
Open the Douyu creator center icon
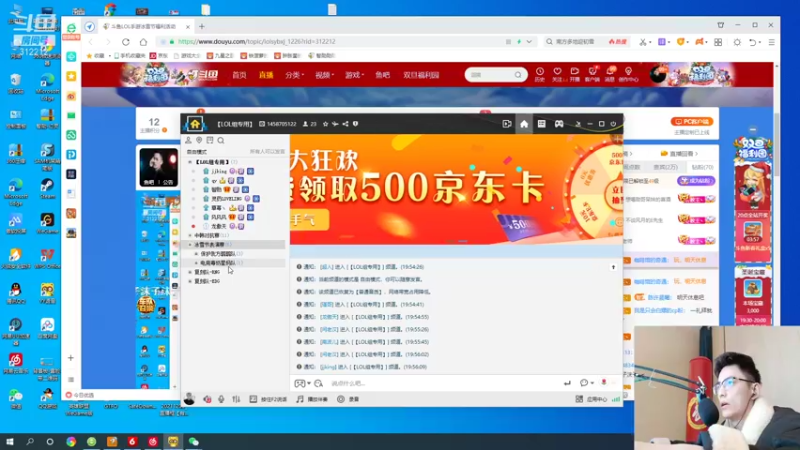tap(628, 74)
